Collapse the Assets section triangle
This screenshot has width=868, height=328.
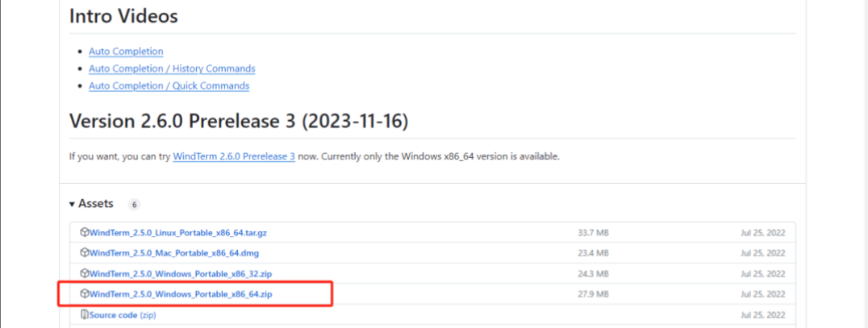click(x=72, y=204)
